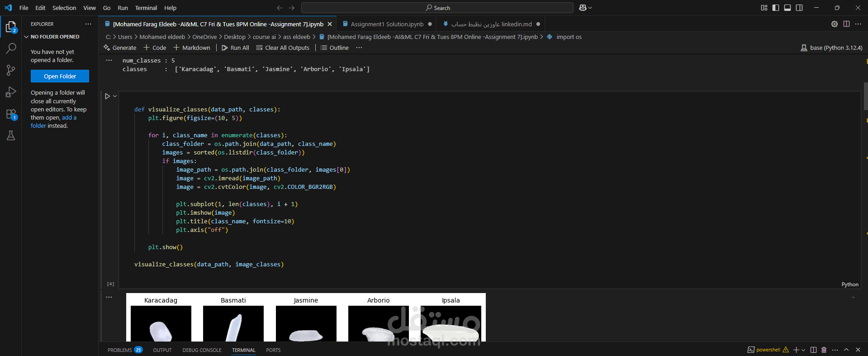Go forward using the navigation arrow
The width and height of the screenshot is (868, 356).
tap(292, 8)
